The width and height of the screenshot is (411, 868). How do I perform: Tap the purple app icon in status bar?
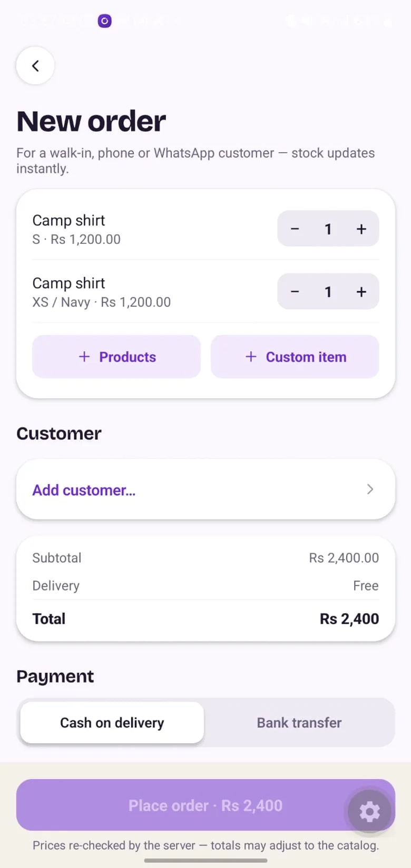tap(105, 21)
